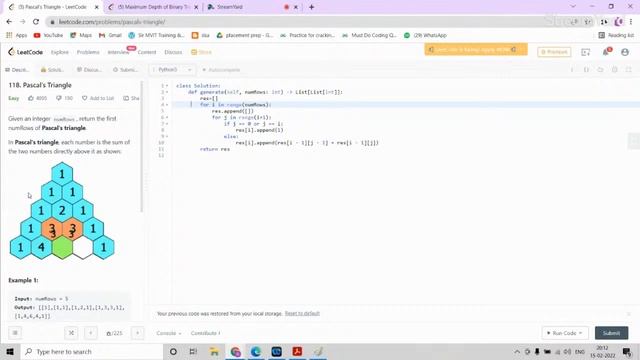Open a new browser tab
This screenshot has width=640, height=360.
311,7
